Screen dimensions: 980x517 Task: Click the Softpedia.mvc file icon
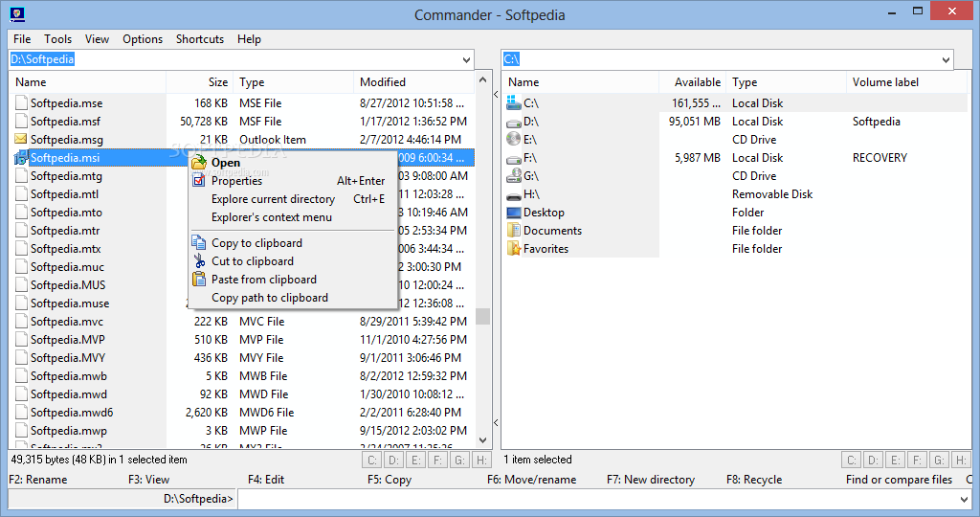(21, 321)
